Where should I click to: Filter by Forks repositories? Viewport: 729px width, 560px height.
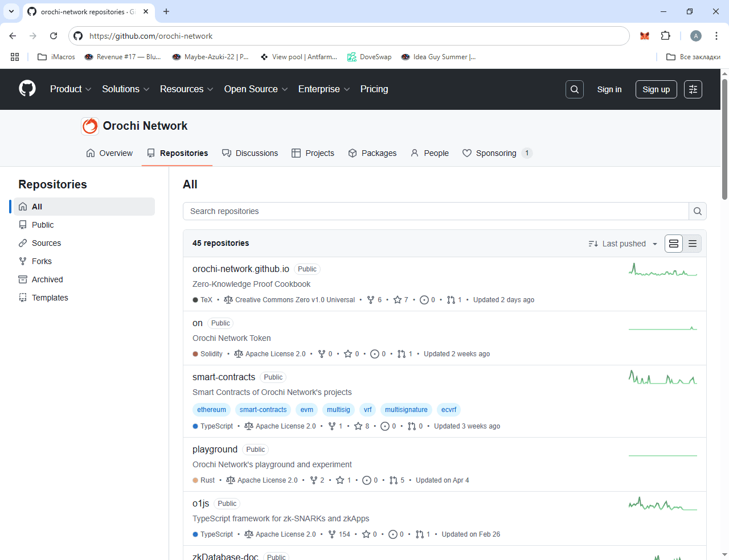tap(84, 261)
